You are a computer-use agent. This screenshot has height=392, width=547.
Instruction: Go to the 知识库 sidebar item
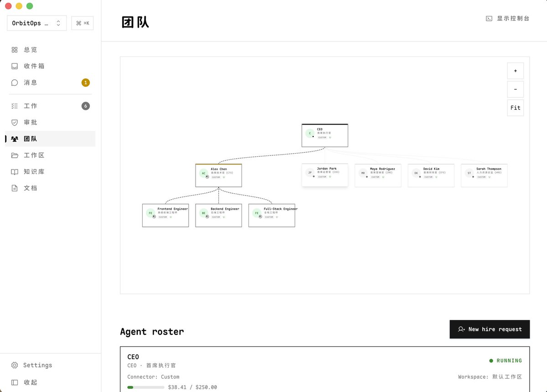coord(50,171)
